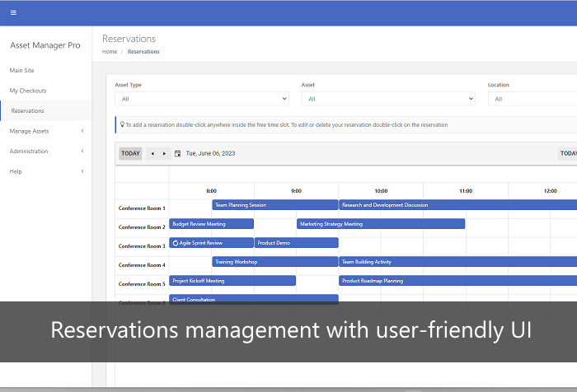Open the Asset Type dropdown
Image resolution: width=577 pixels, height=392 pixels.
[x=202, y=99]
